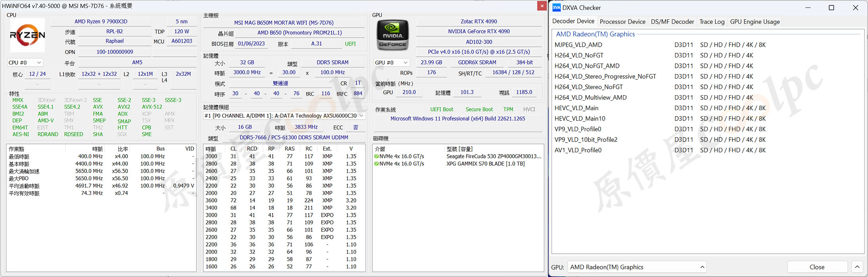Click the NVIDIA GeForce RTX 4090 field

click(x=479, y=31)
